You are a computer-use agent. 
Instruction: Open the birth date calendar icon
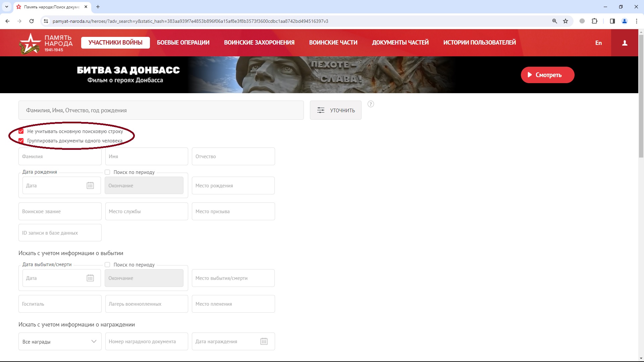[90, 185]
